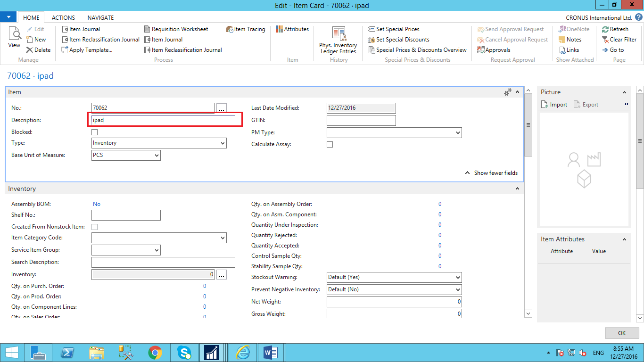
Task: Click in the Search Description field
Action: [163, 263]
